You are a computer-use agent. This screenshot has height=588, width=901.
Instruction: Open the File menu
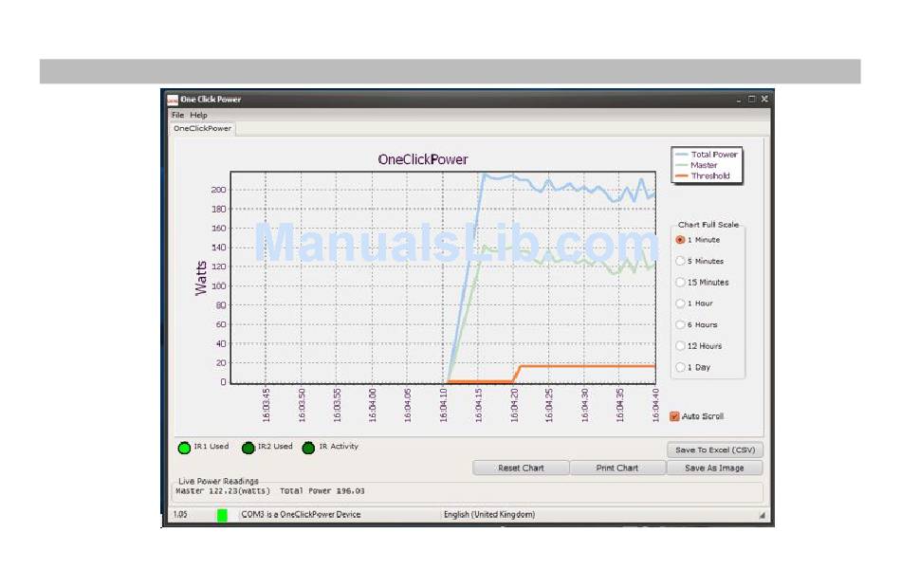(x=177, y=115)
